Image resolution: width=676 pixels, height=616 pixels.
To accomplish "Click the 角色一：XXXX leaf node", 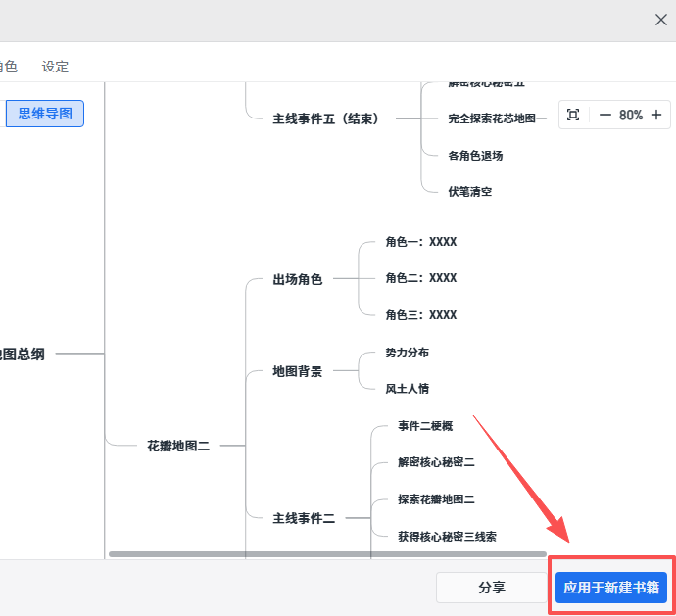I will [421, 242].
